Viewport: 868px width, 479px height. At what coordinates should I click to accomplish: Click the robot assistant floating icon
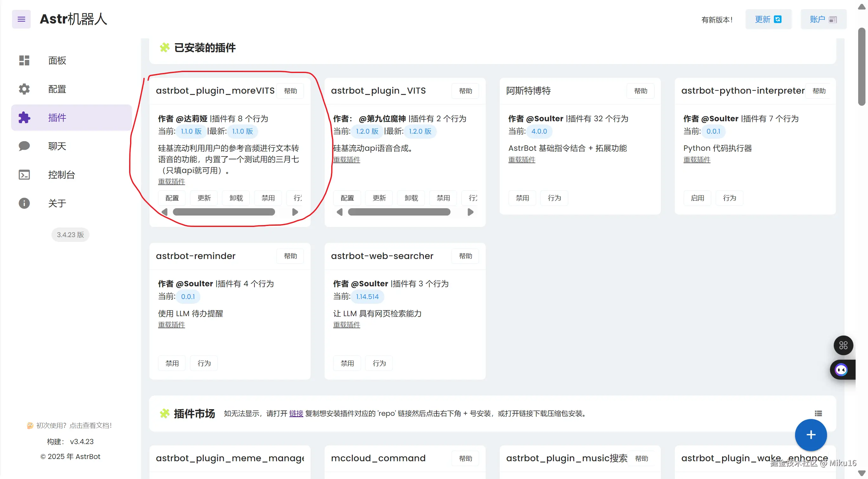pos(841,370)
